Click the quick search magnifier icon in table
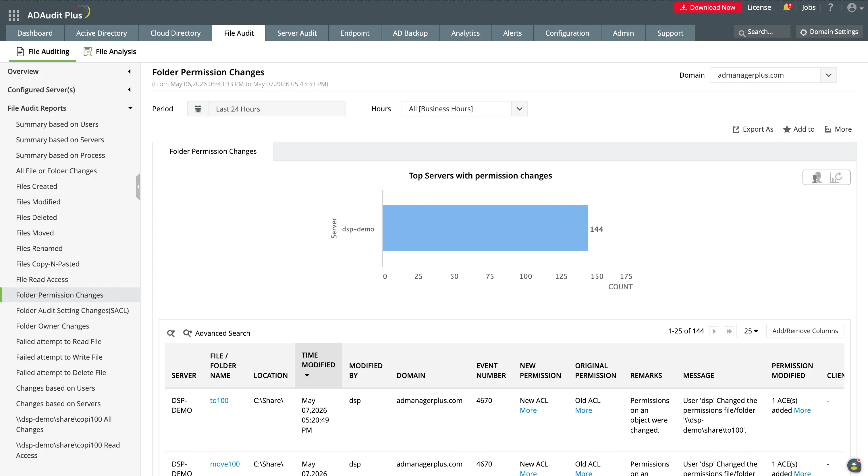Image resolution: width=868 pixels, height=476 pixels. [171, 333]
